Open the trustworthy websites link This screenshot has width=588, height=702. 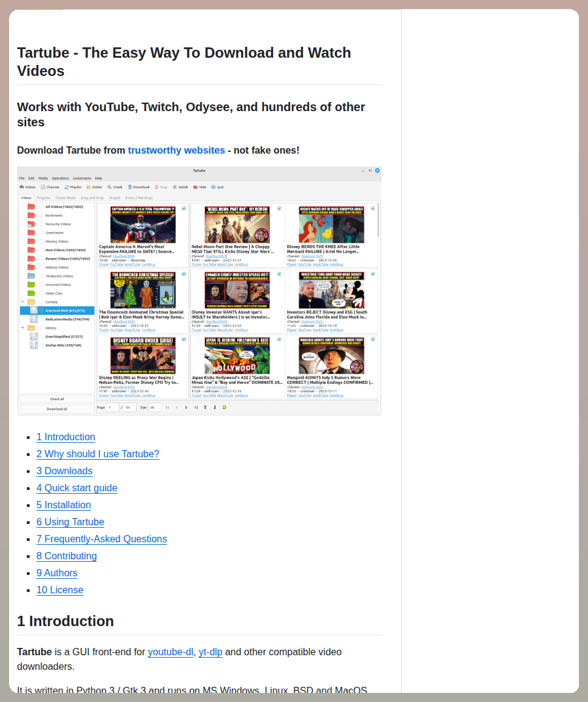[x=177, y=151]
